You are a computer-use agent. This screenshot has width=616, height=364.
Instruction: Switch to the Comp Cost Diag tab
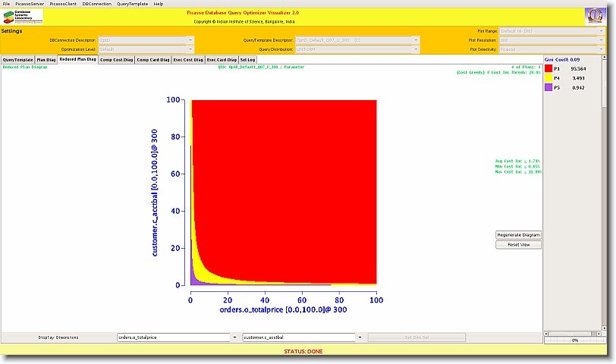point(116,59)
